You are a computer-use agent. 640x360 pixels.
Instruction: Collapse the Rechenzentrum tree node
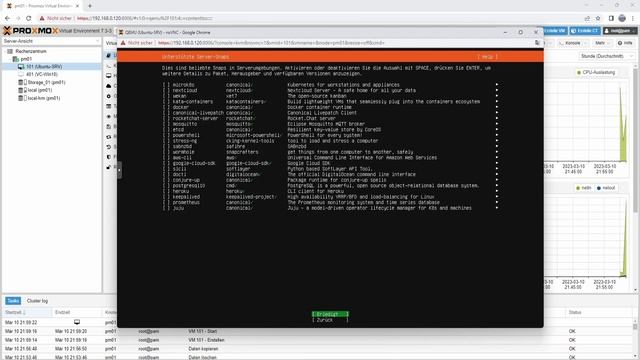click(5, 51)
